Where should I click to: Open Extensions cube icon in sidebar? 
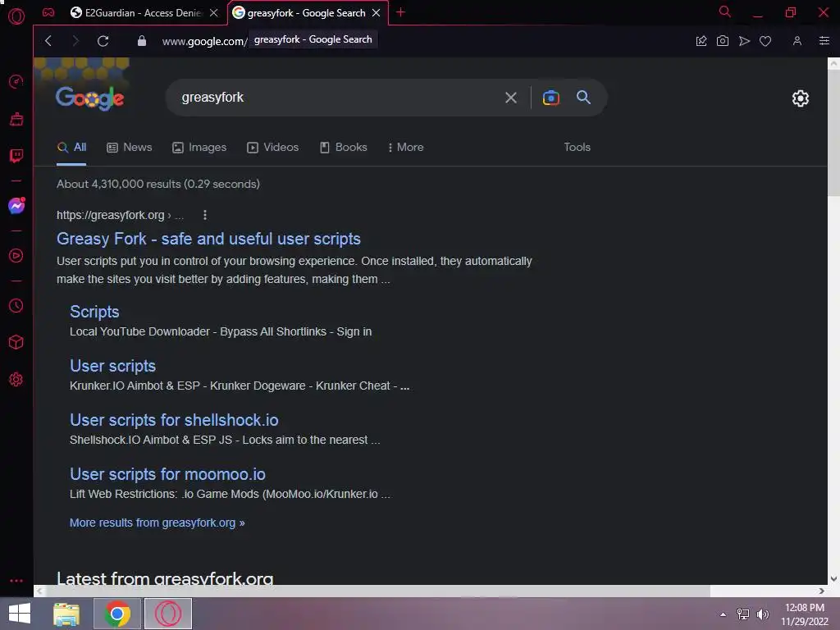[x=16, y=342]
